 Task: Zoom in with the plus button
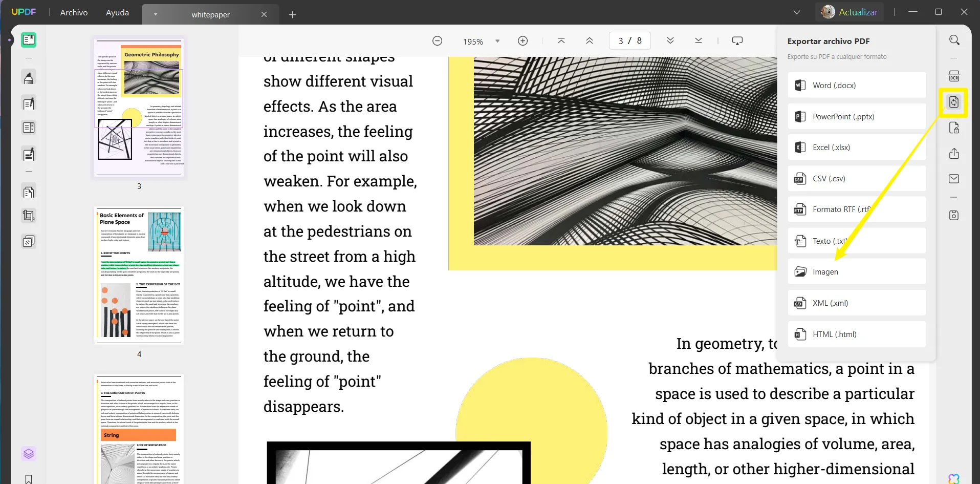(522, 41)
